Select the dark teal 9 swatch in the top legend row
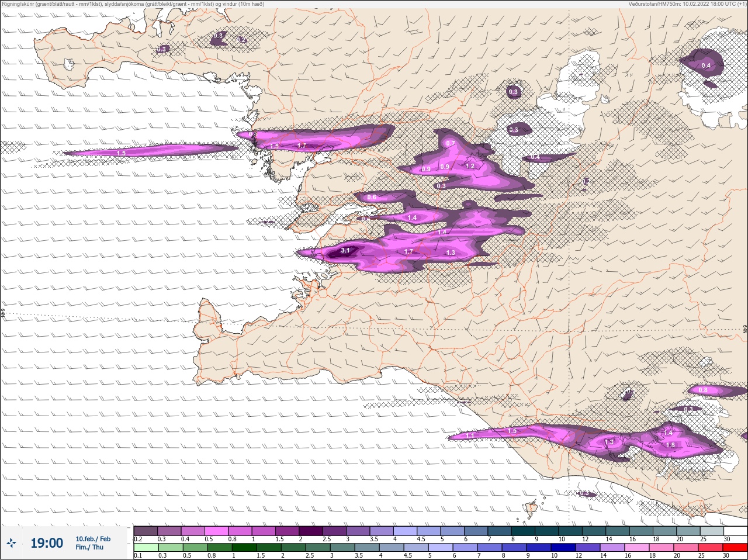 point(547,531)
